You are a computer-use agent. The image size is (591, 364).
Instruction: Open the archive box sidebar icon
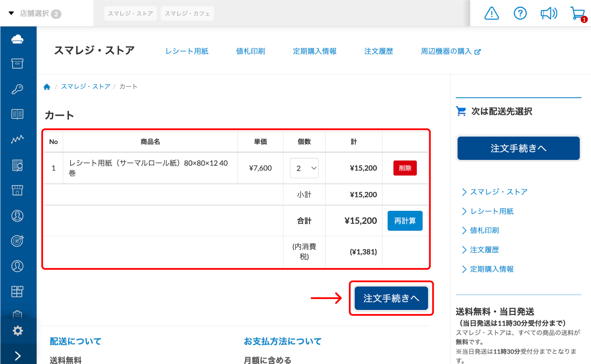pos(18,64)
